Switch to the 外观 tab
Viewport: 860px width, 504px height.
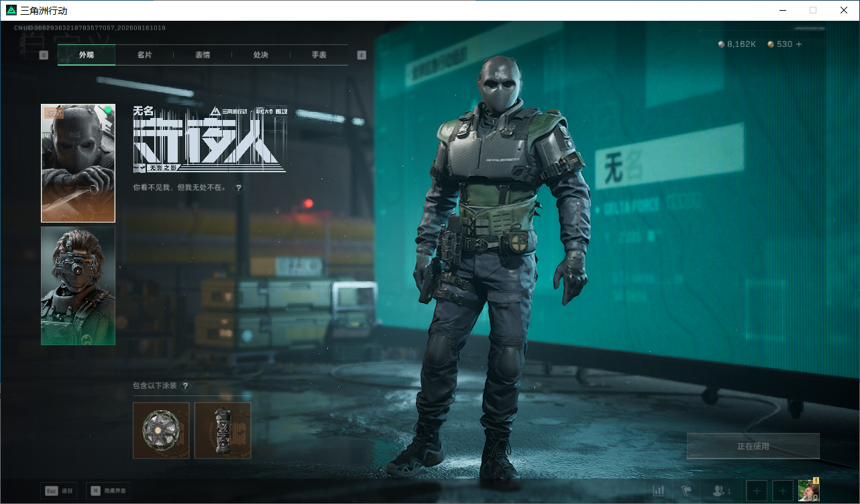click(87, 55)
